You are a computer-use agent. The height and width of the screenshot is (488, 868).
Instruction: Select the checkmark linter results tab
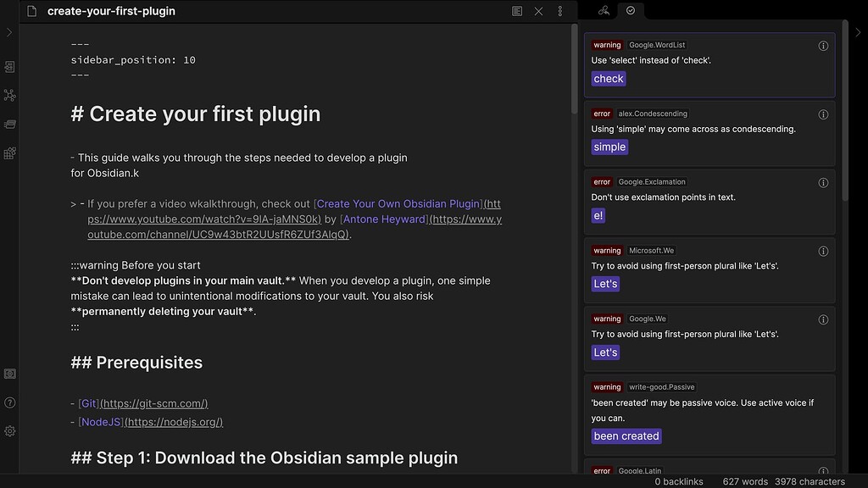631,11
